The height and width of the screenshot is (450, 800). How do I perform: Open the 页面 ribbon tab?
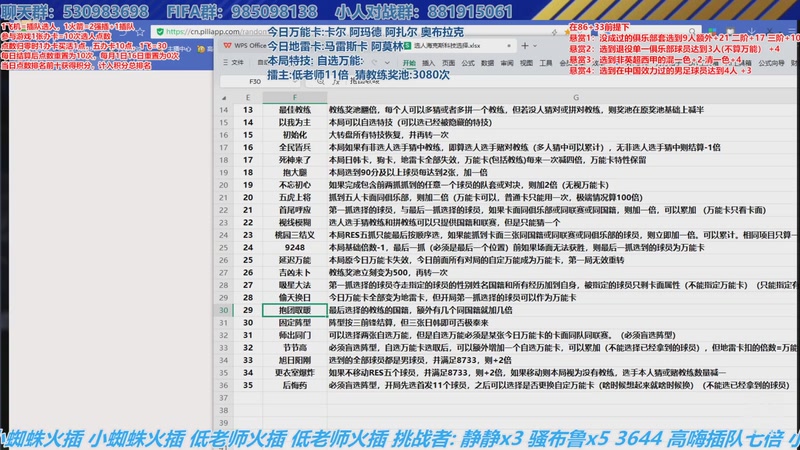(x=448, y=63)
